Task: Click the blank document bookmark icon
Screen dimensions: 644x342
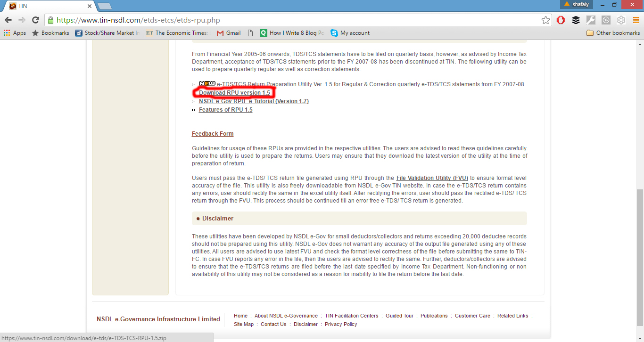Action: [x=250, y=33]
